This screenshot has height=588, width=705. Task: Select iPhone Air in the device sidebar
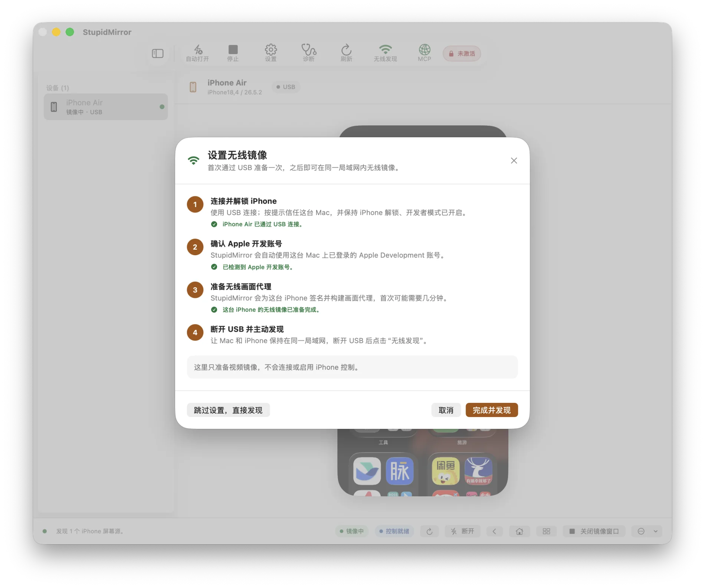coord(106,107)
